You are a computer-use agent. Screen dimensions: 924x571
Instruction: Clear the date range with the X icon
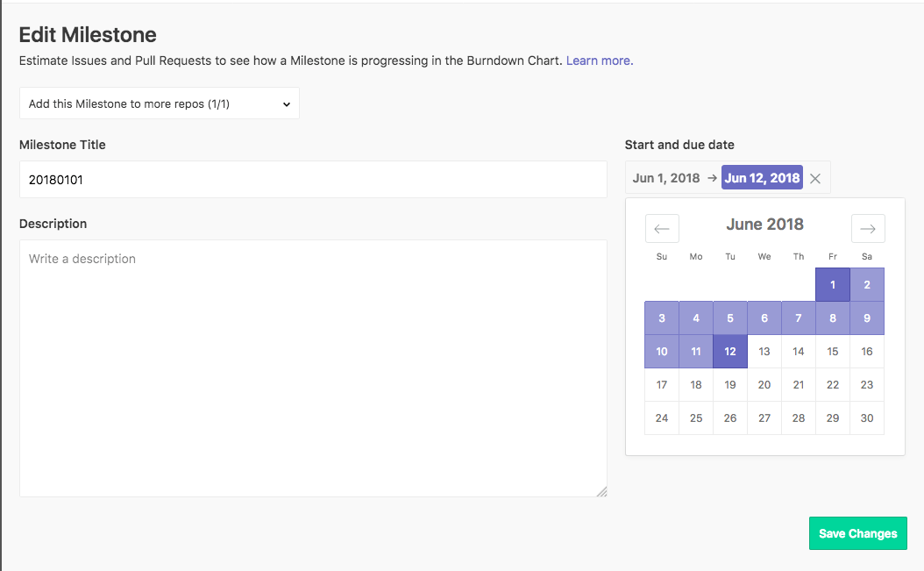coord(814,177)
